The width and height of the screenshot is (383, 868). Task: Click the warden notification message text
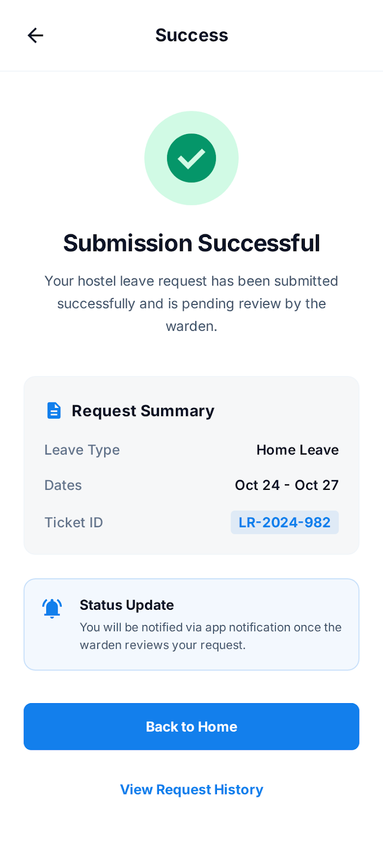tap(210, 636)
